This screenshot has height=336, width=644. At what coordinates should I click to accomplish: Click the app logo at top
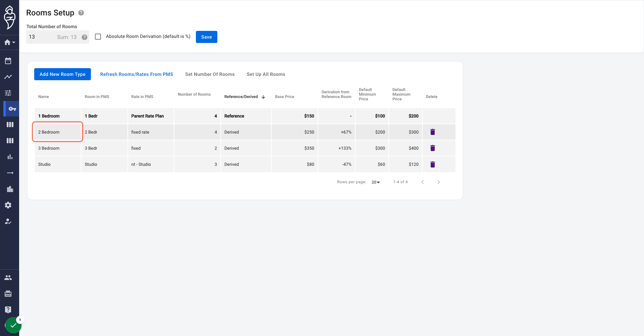coord(9,17)
